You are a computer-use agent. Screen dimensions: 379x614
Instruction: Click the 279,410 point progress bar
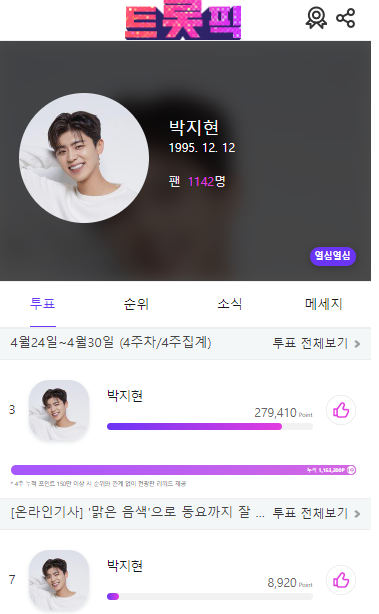210,426
